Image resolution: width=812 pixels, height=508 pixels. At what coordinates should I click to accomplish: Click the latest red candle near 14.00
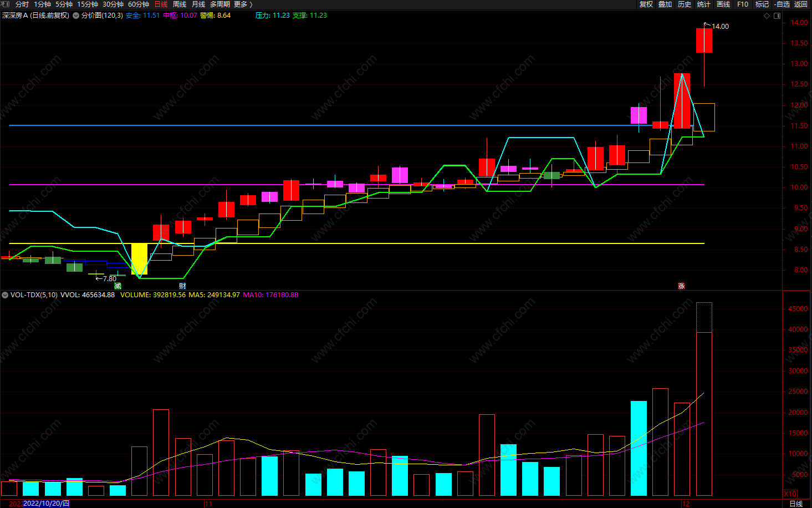tap(704, 40)
